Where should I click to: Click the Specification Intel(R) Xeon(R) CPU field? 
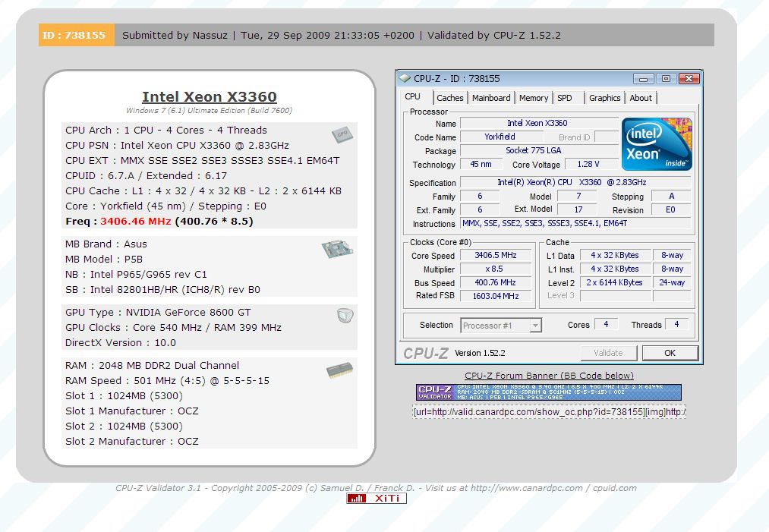pos(575,182)
